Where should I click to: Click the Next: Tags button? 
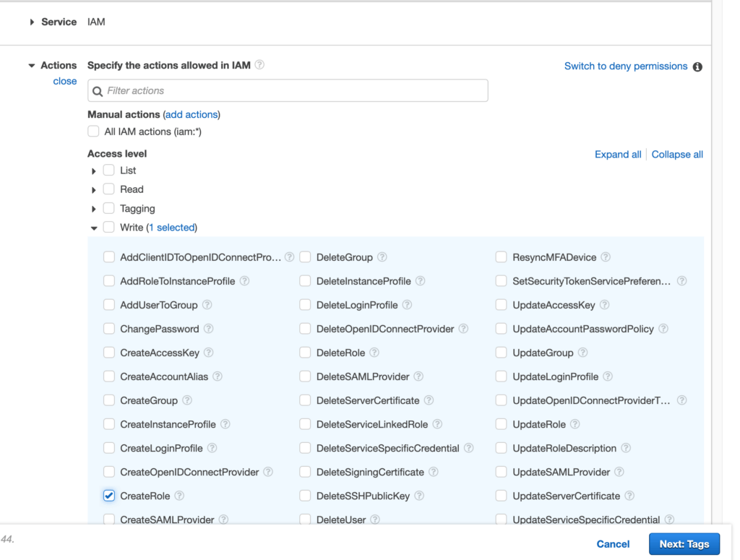point(684,544)
